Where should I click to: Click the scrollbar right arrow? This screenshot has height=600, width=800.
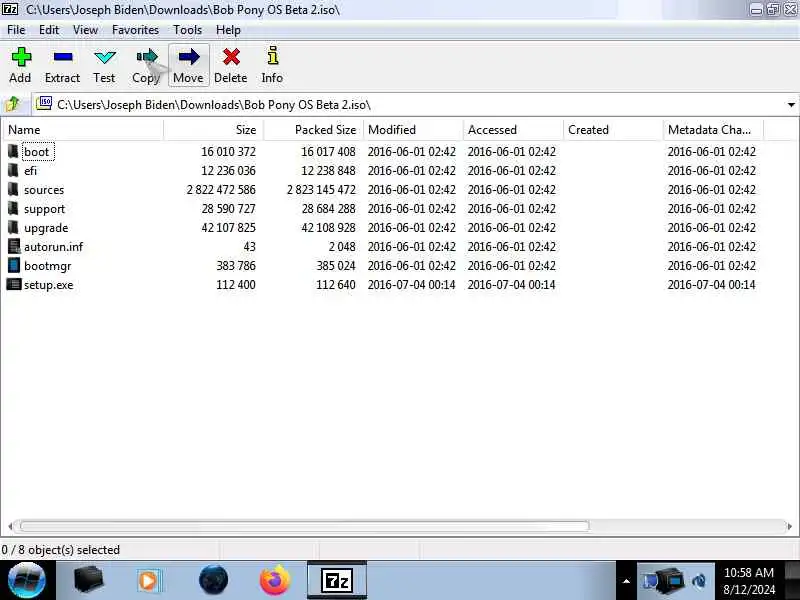(789, 526)
